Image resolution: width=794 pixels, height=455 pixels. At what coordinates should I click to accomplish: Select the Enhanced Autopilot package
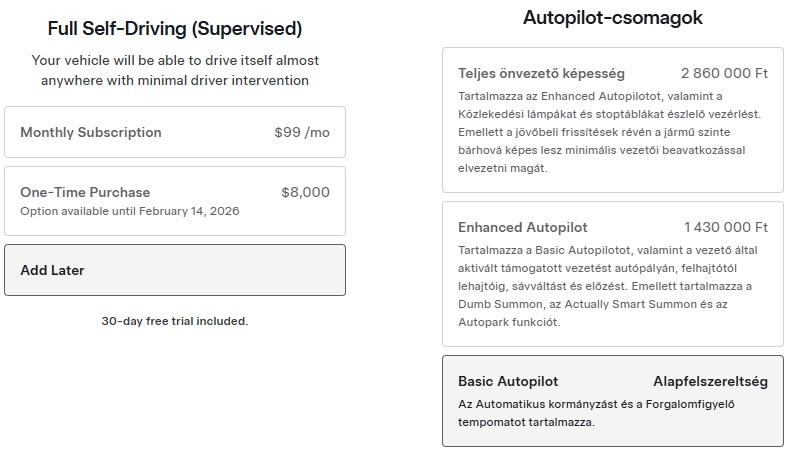click(612, 274)
